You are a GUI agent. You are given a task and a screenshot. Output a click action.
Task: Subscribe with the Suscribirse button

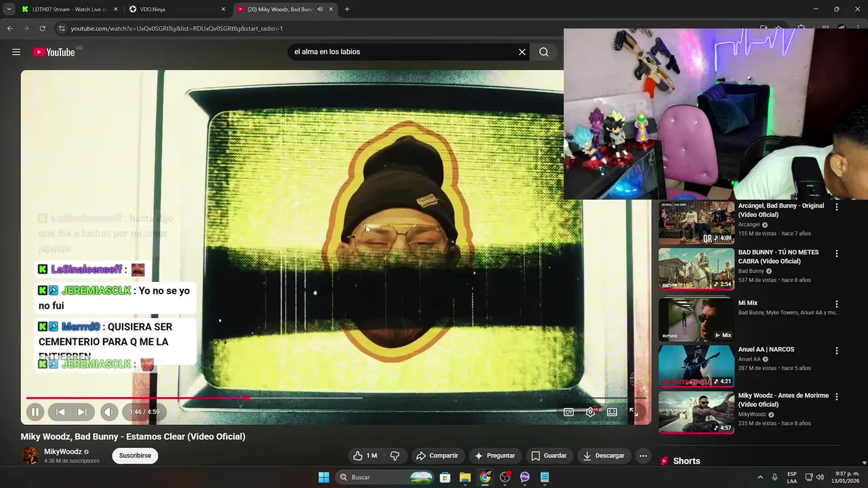tap(135, 455)
